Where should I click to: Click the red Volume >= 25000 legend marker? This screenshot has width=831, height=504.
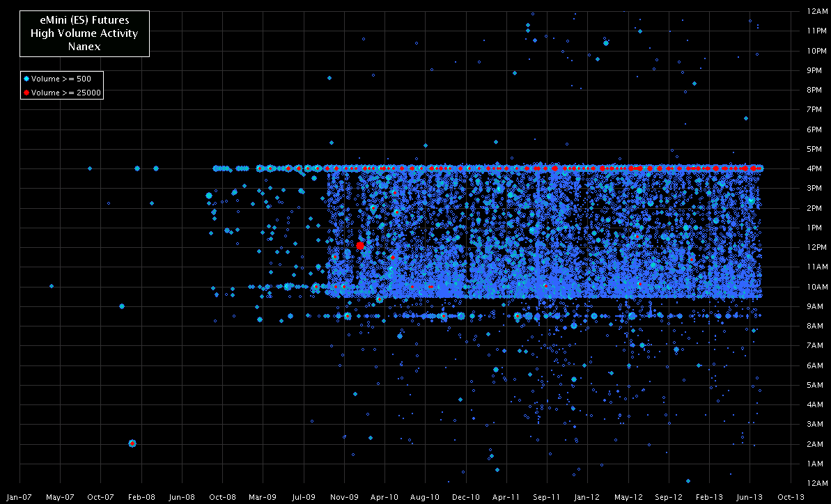tap(26, 93)
